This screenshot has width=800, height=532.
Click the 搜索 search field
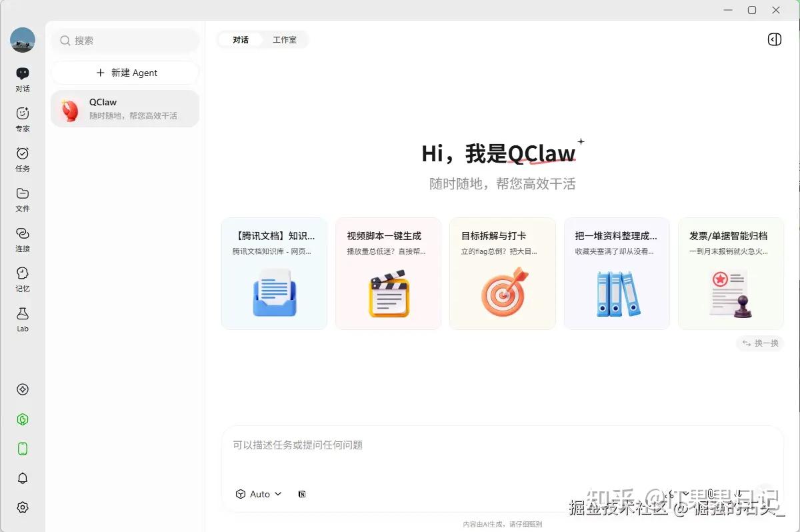click(x=125, y=41)
